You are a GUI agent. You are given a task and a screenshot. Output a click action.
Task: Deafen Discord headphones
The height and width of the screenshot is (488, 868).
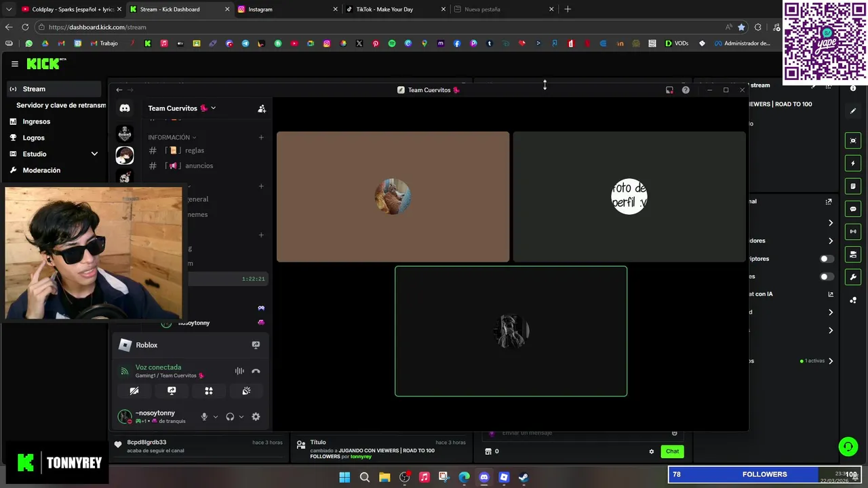click(x=230, y=417)
